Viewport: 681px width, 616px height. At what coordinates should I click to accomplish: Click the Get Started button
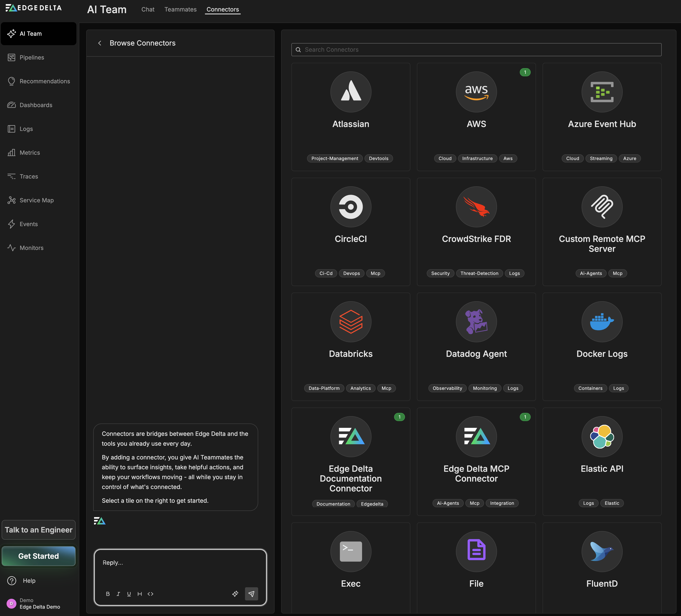click(x=39, y=556)
